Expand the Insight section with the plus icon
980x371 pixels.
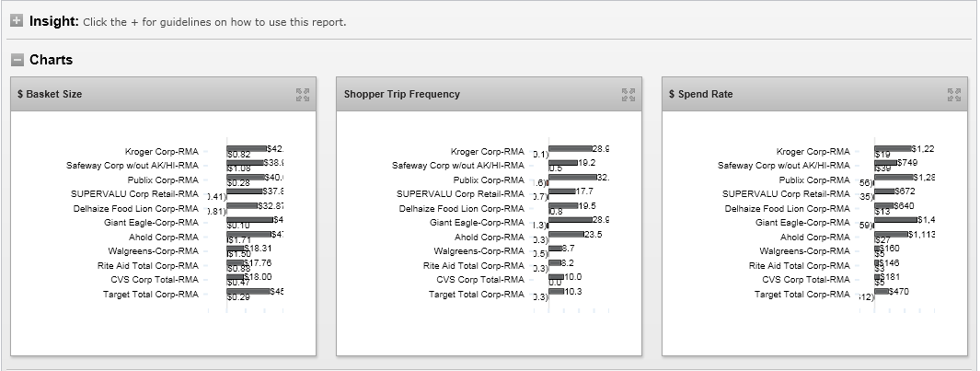(x=17, y=21)
